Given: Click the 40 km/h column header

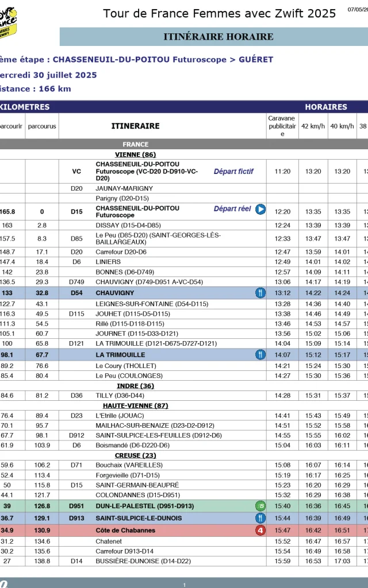Looking at the screenshot, I should [342, 126].
